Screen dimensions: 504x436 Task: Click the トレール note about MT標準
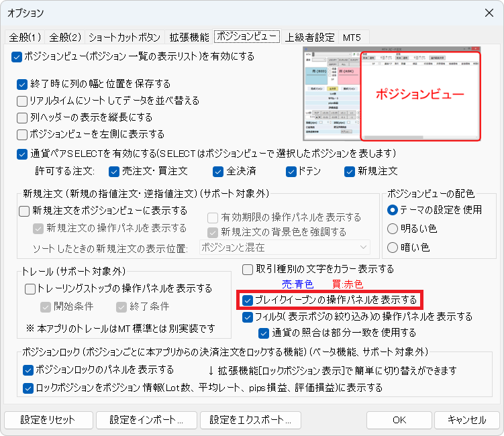coord(121,329)
